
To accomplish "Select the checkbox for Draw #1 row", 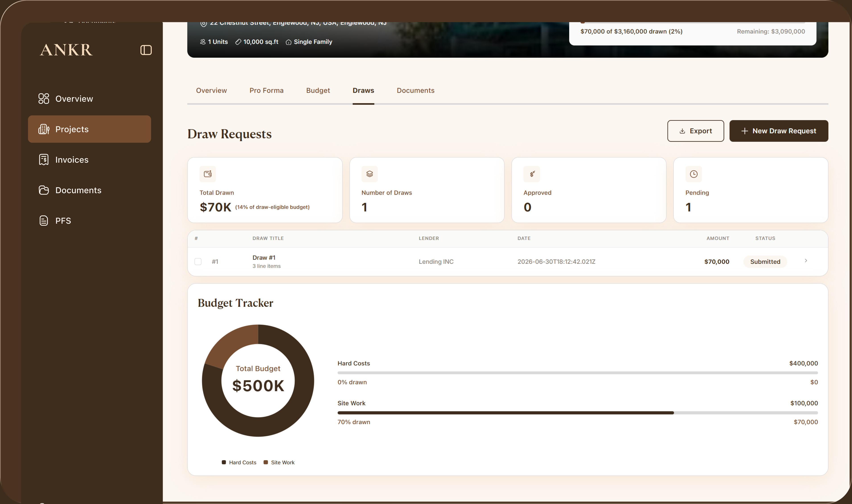I will coord(198,262).
